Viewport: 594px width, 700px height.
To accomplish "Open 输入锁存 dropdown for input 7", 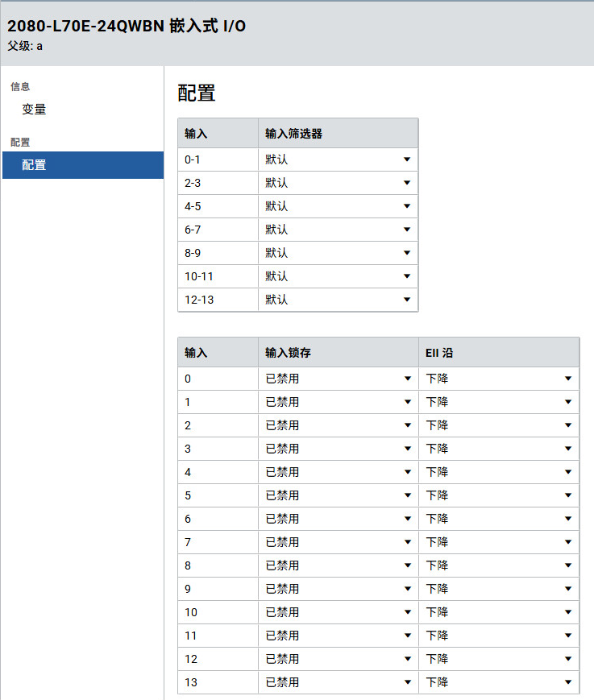I will (x=339, y=542).
